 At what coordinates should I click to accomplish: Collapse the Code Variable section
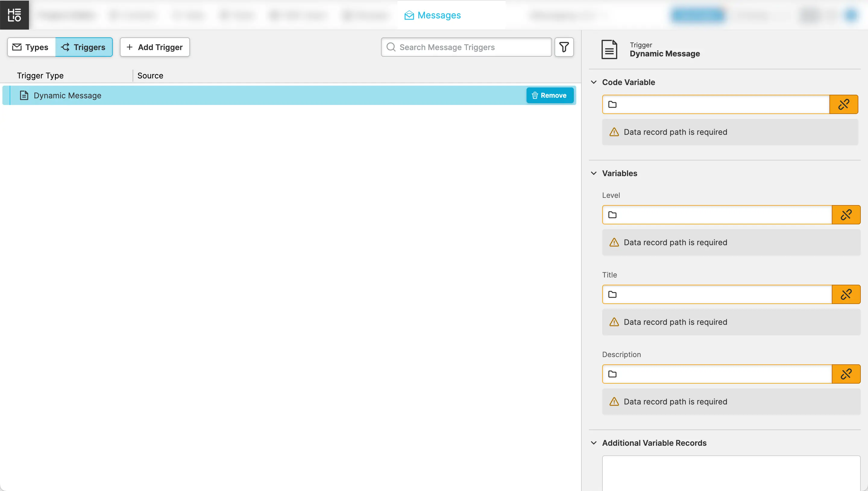coord(594,82)
